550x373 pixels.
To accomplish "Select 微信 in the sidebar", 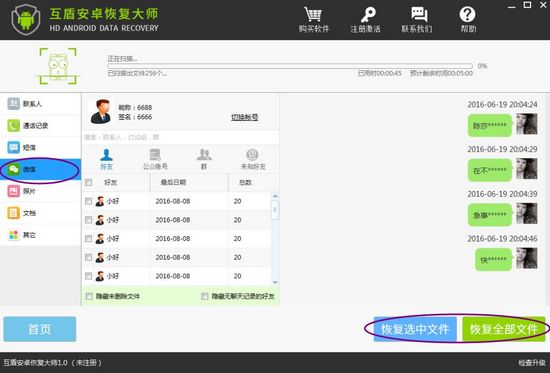I will pyautogui.click(x=40, y=169).
